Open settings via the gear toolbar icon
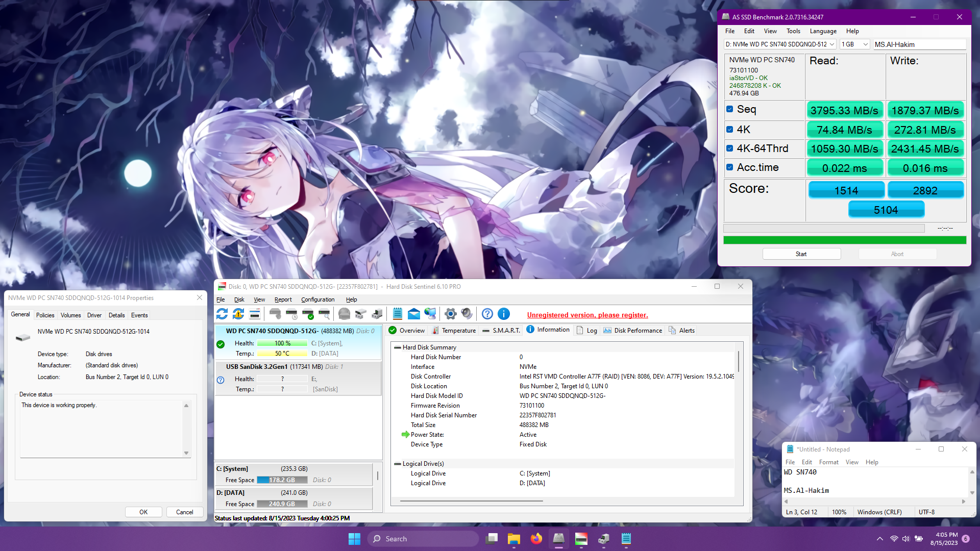The height and width of the screenshot is (551, 980). (x=450, y=314)
